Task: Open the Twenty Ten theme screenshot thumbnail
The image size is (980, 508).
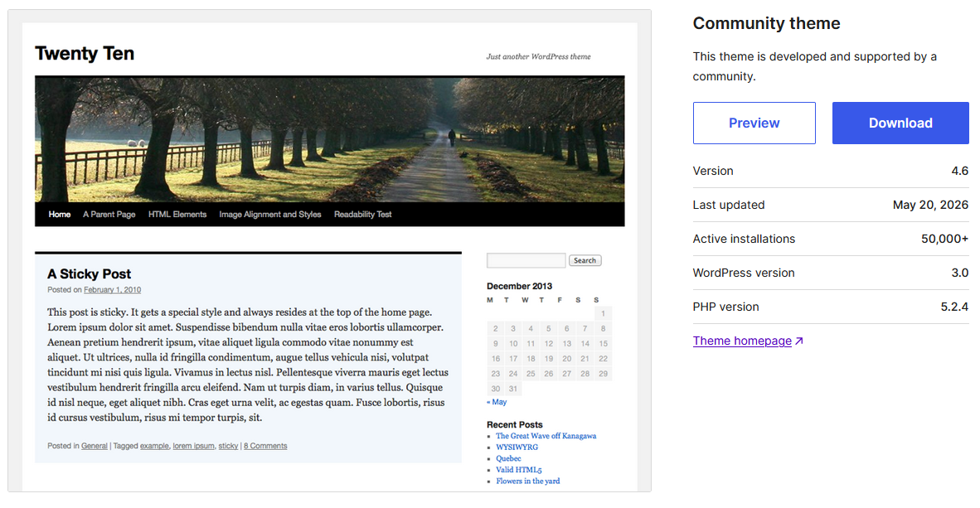Action: click(329, 250)
